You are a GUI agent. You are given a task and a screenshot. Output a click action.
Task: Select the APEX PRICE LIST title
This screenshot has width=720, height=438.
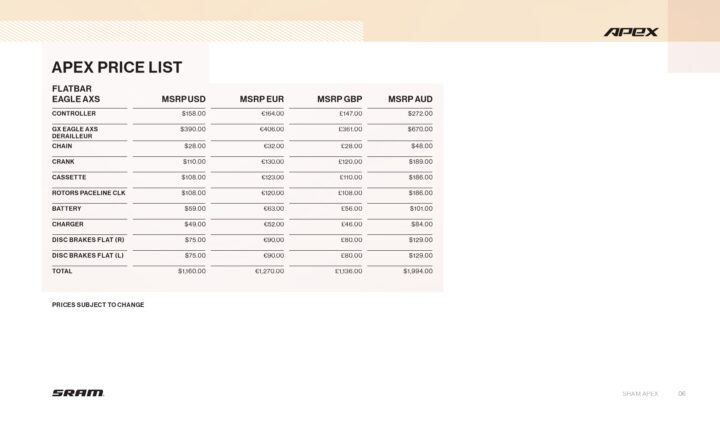(116, 68)
